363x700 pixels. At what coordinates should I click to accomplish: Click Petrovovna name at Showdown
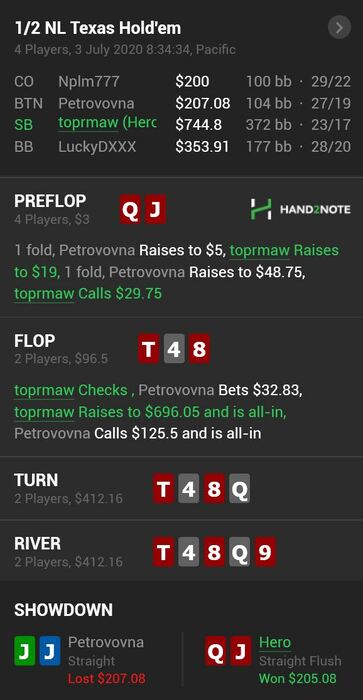(x=106, y=642)
